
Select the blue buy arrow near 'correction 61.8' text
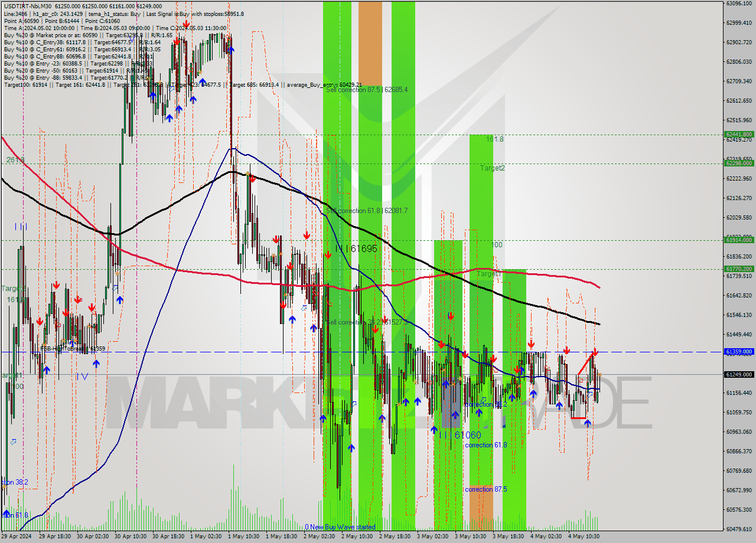pos(478,413)
